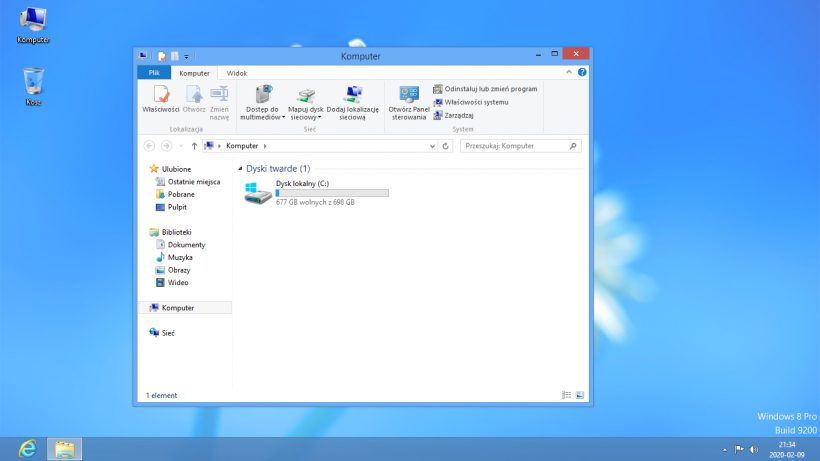
Task: Go up one folder level arrow
Action: (194, 146)
